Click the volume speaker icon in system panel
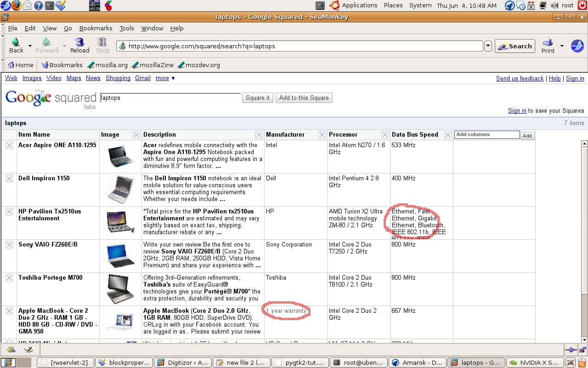 point(554,6)
